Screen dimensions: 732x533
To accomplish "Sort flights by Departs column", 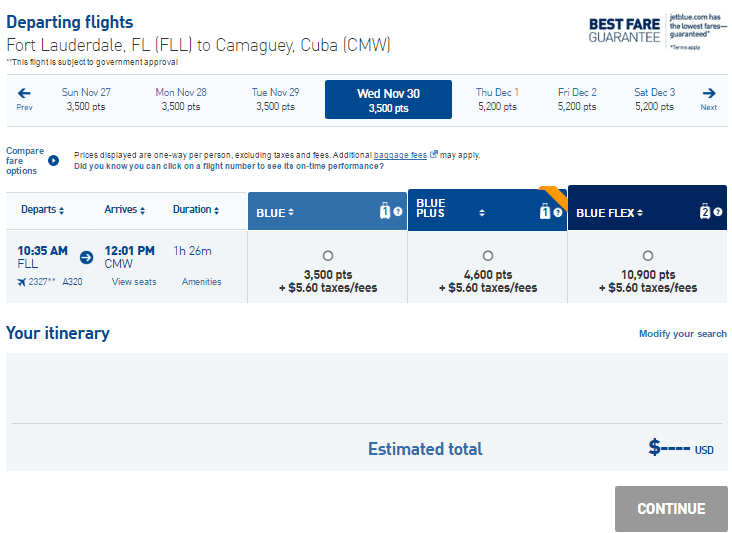I will click(42, 210).
